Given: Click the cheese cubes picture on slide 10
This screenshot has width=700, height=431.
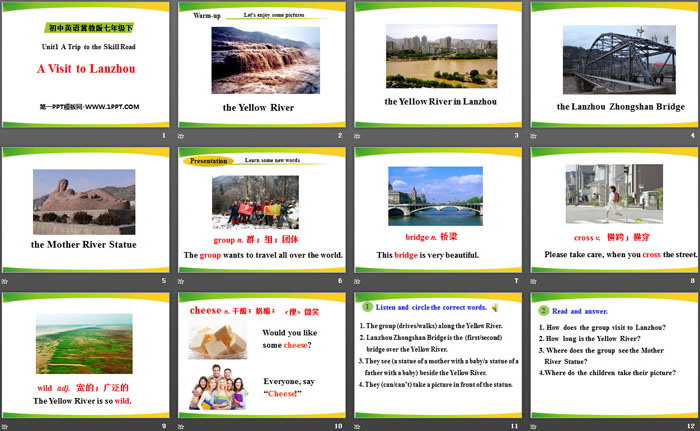Looking at the screenshot, I should (217, 341).
